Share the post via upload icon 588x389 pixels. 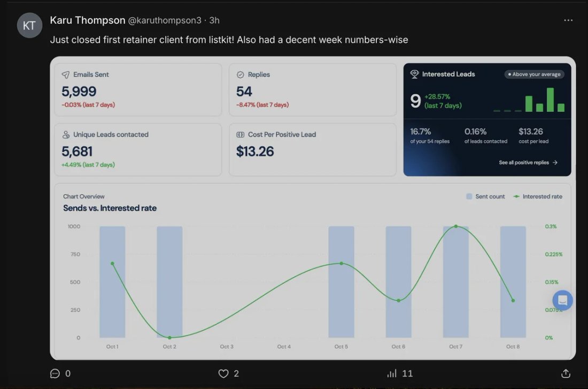(566, 373)
